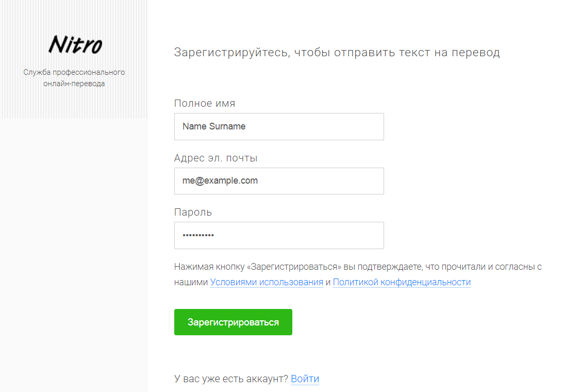
Task: Open the Условиями использования link
Action: [x=267, y=282]
